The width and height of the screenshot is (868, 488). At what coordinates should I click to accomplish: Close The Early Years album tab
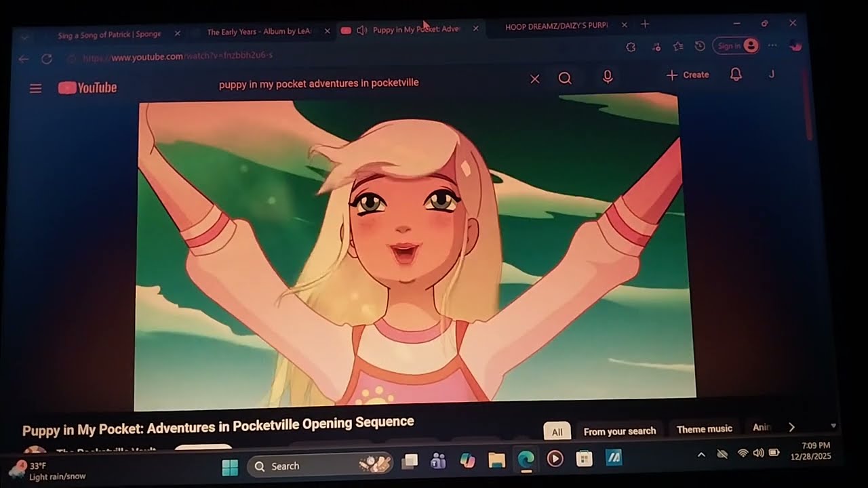click(x=328, y=31)
